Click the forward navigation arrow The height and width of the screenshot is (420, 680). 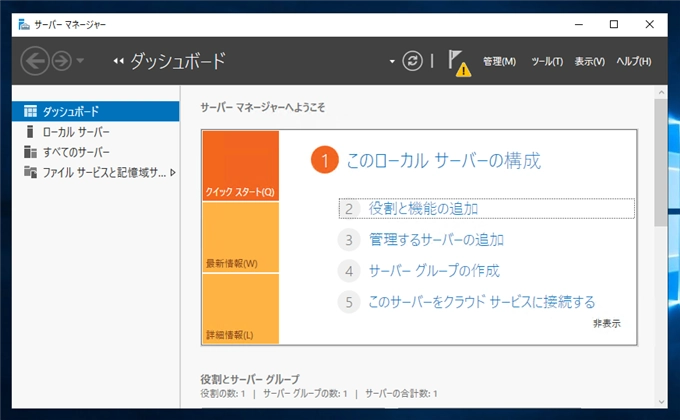click(x=62, y=61)
